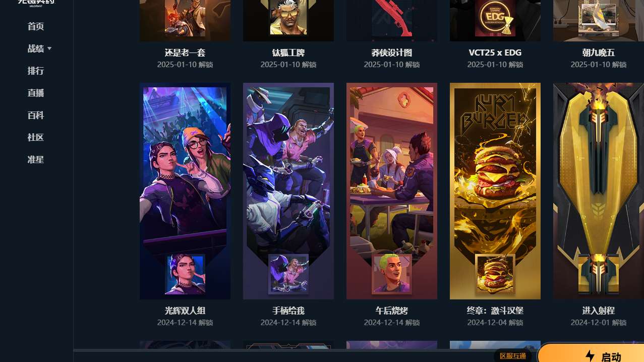The image size is (644, 362).
Task: Select the burger card 终章：激斗汉堡
Action: point(495,191)
